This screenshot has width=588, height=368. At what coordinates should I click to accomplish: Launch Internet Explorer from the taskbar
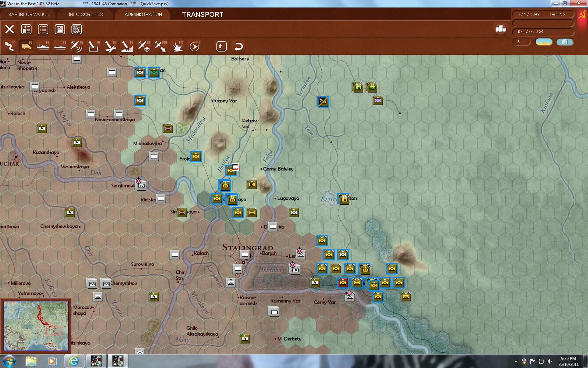(x=73, y=361)
